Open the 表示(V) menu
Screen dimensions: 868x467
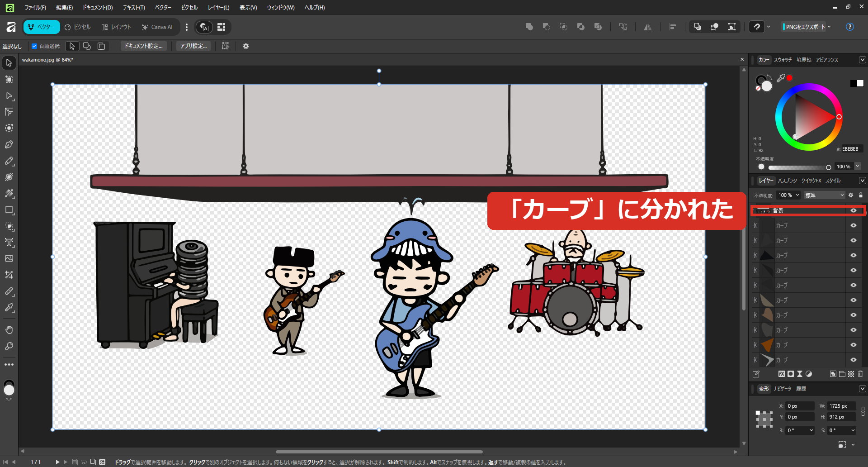[x=248, y=7]
